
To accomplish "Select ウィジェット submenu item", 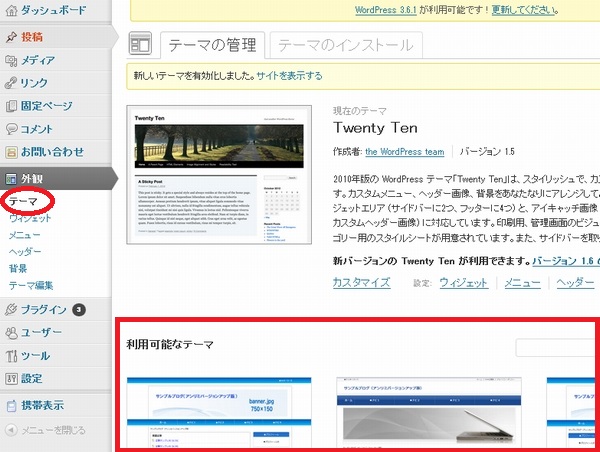I will click(30, 218).
